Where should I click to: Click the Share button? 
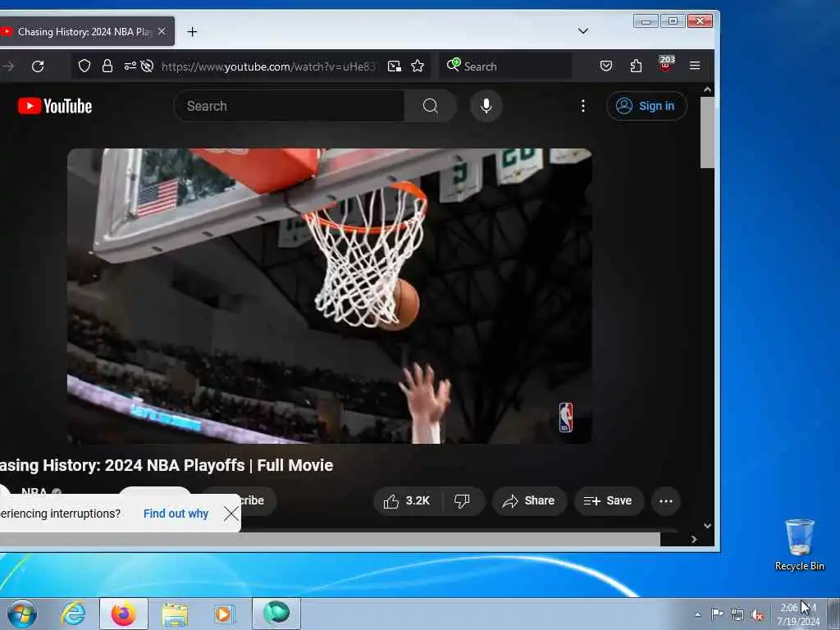click(x=528, y=501)
